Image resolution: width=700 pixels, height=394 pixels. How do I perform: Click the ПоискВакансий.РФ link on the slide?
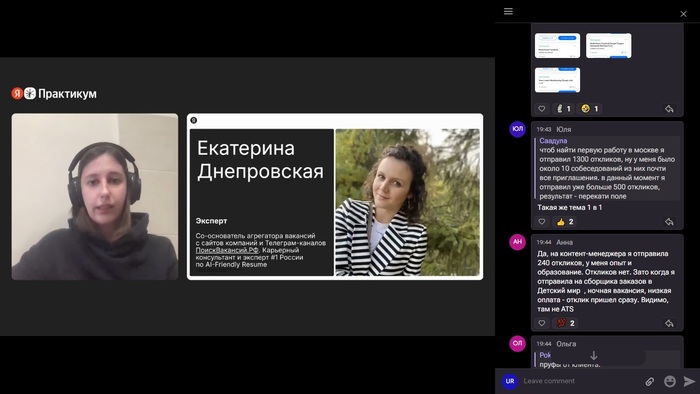227,250
